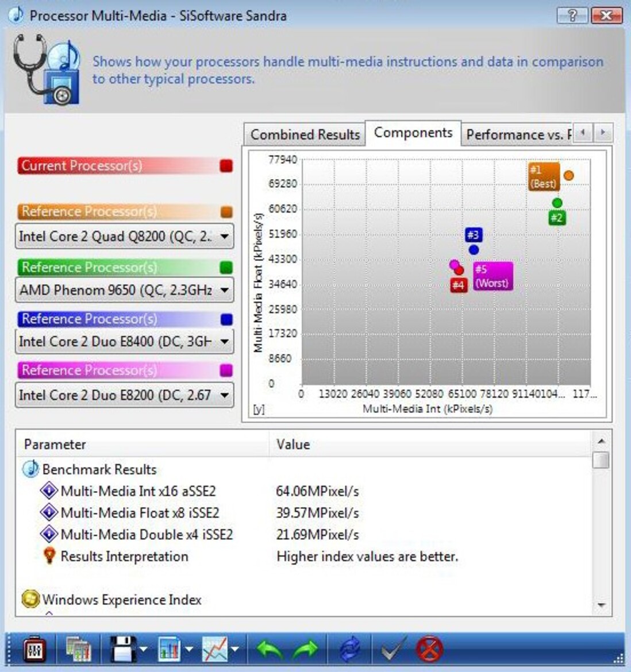Click the red #4 chart label
Image resolution: width=631 pixels, height=672 pixels.
458,285
